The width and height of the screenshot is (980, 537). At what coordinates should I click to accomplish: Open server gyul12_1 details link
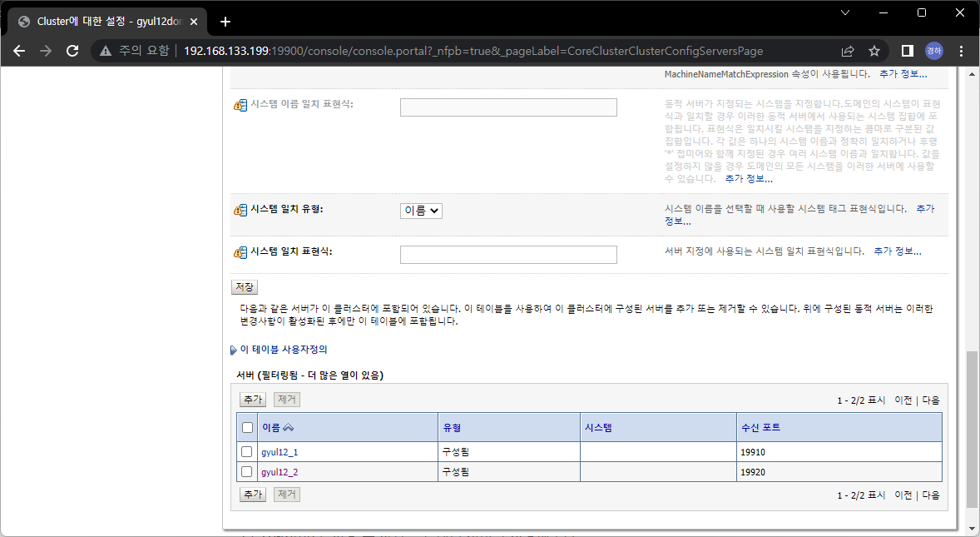coord(277,451)
